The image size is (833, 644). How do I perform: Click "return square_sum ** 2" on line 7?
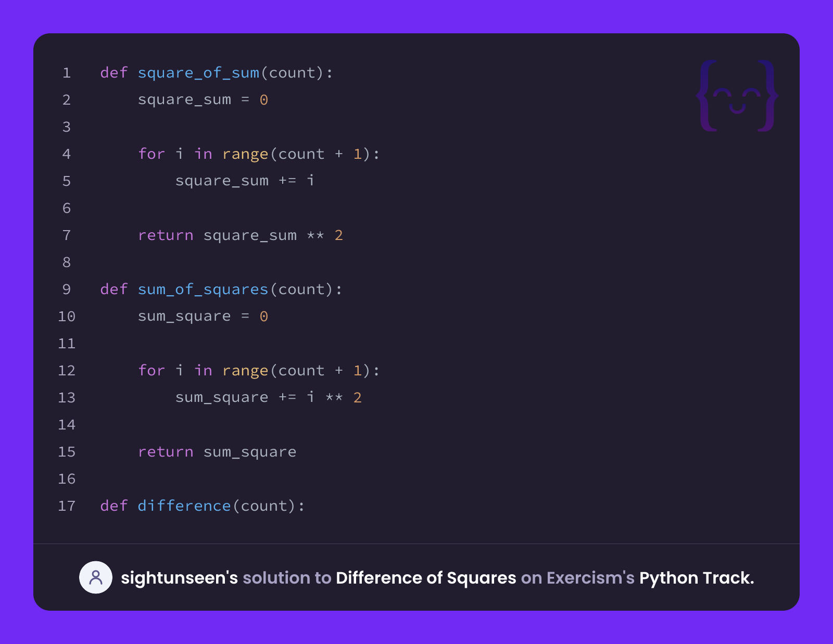tap(241, 235)
